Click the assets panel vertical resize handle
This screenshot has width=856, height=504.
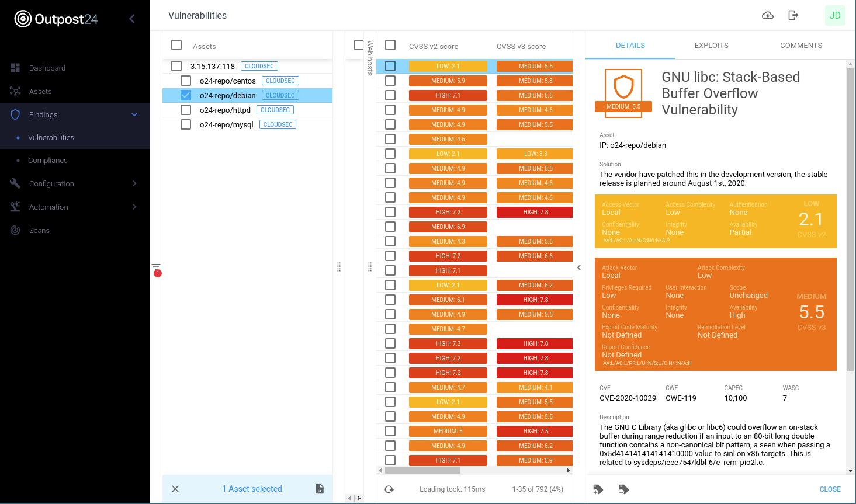(x=339, y=267)
